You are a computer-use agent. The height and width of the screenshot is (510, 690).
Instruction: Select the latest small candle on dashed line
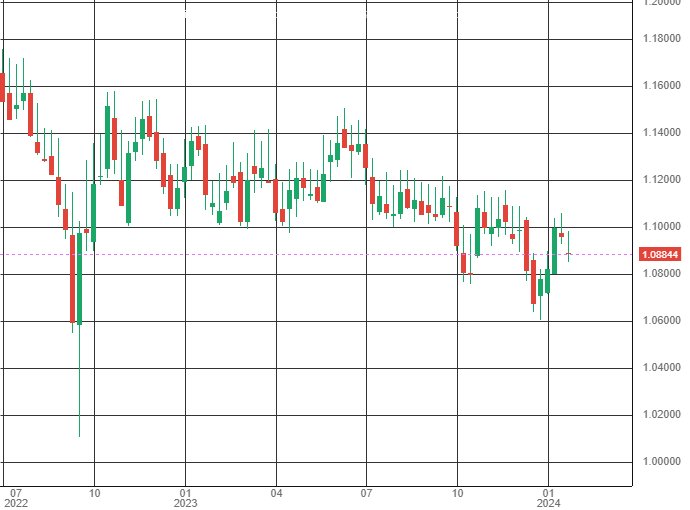point(569,254)
